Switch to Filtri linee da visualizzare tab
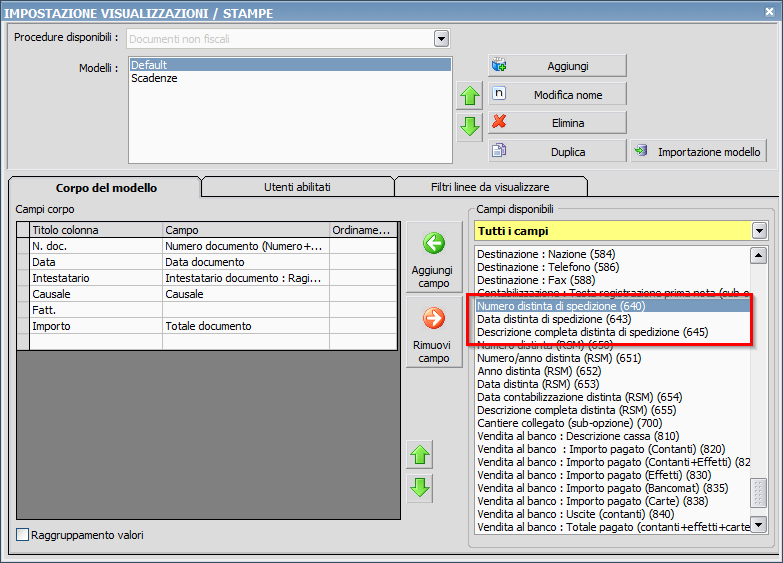 click(x=490, y=187)
